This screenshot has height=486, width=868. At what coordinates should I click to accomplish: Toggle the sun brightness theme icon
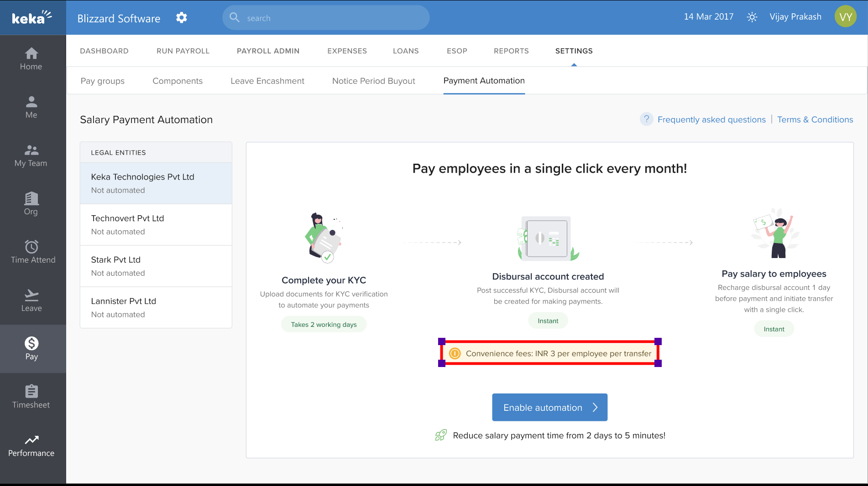752,17
